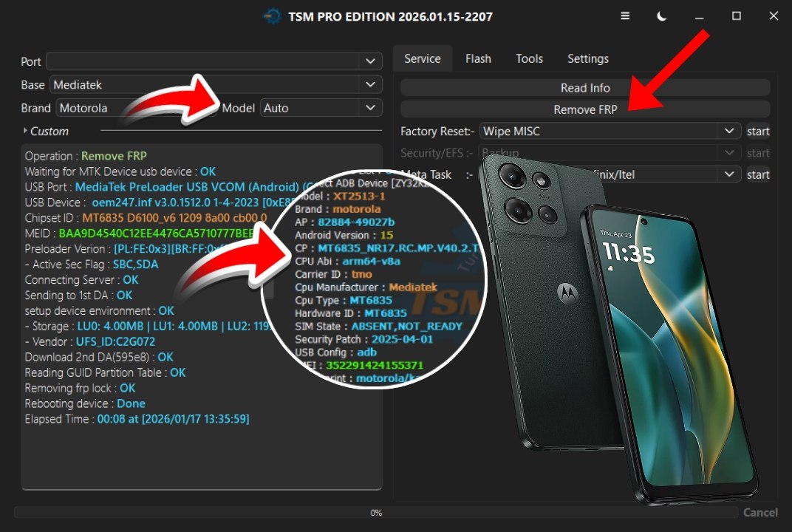Select the 'Rebooting device : Done' line
The width and height of the screenshot is (792, 532).
(x=85, y=403)
